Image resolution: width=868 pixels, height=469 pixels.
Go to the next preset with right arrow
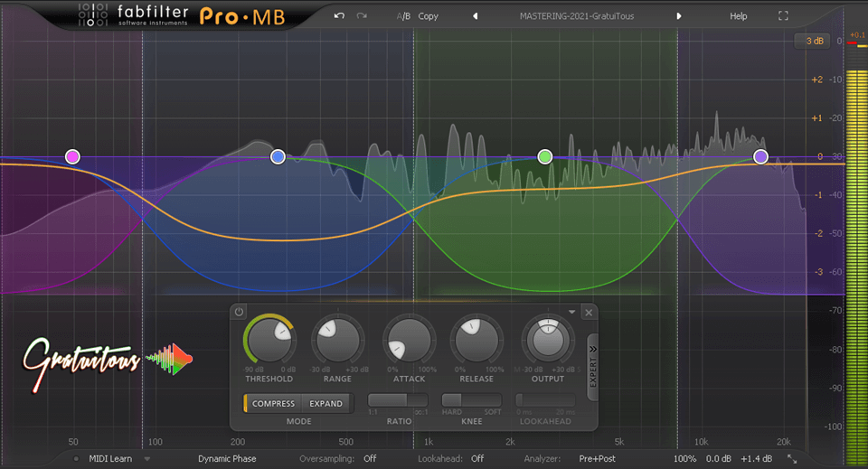[679, 16]
